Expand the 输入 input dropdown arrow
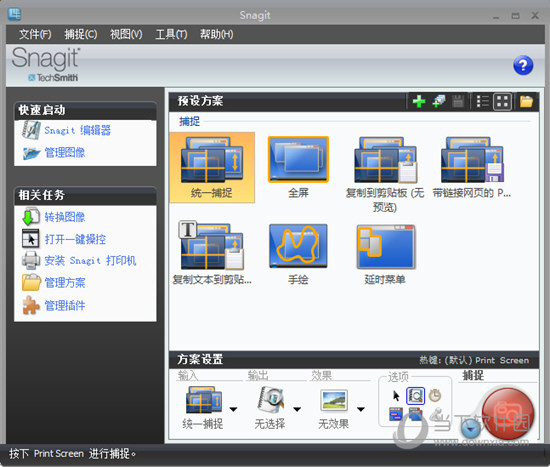The width and height of the screenshot is (550, 467). [x=233, y=409]
